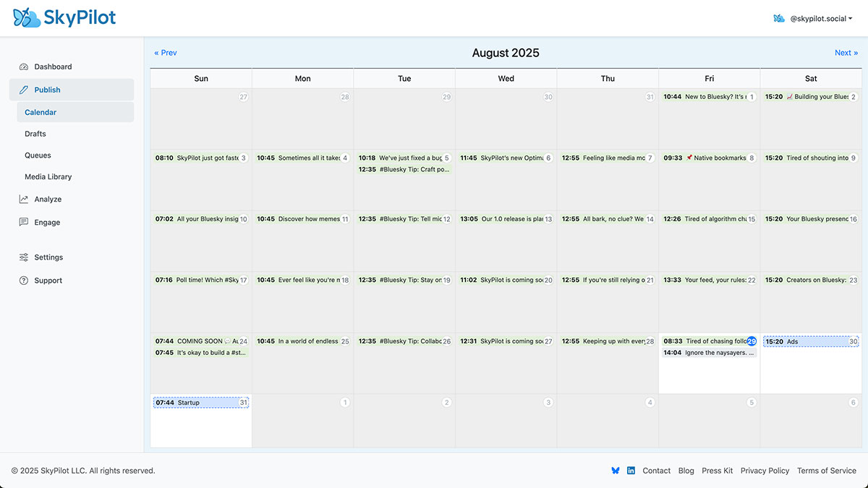Advance to next month with Next

(846, 53)
